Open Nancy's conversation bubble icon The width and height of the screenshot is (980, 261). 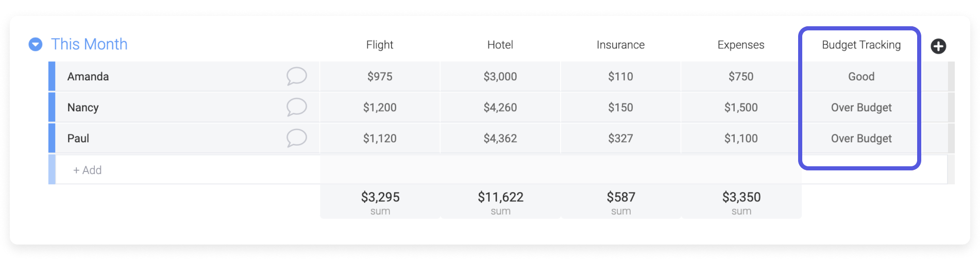point(297,107)
